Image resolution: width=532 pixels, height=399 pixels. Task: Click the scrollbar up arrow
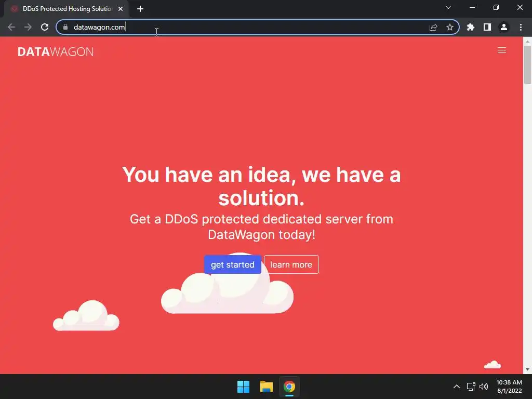(x=527, y=41)
